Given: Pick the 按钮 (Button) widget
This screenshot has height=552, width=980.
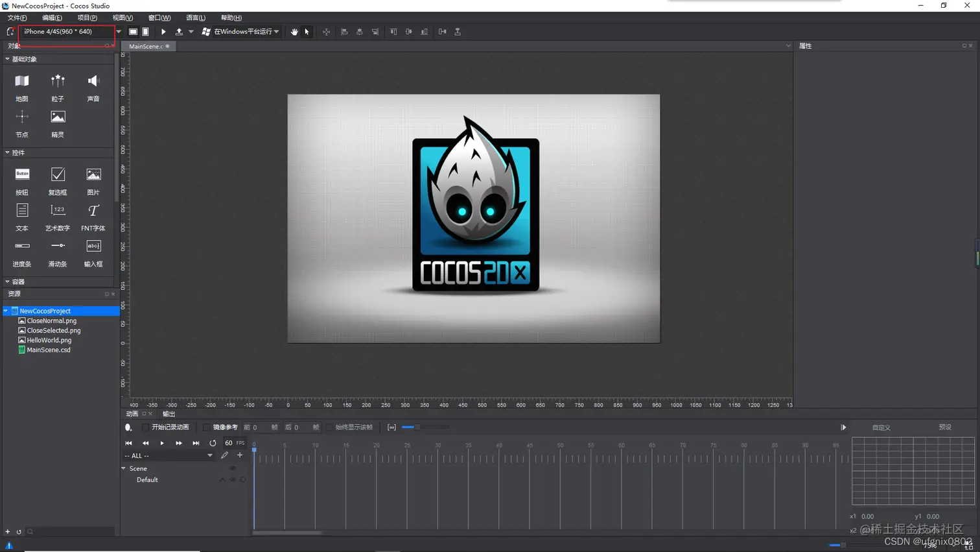Looking at the screenshot, I should [x=22, y=174].
